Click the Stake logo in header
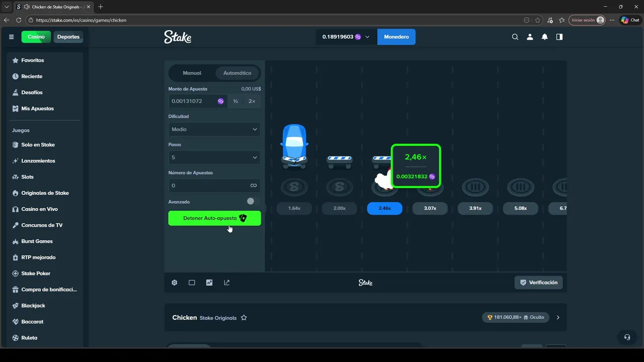 [178, 37]
